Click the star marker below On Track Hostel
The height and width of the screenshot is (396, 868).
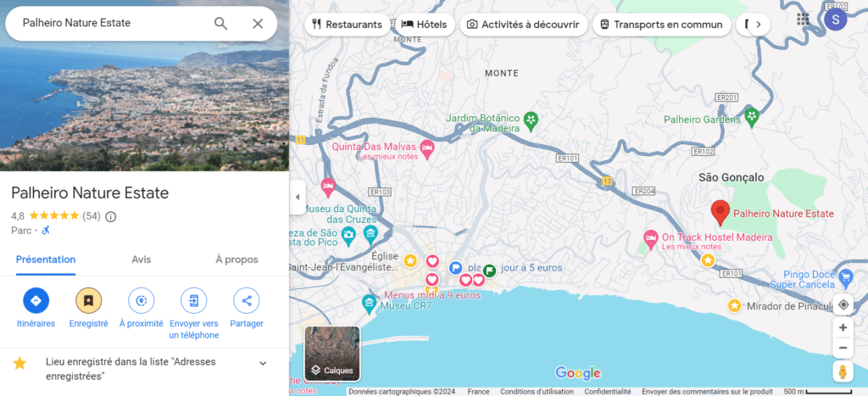coord(708,260)
